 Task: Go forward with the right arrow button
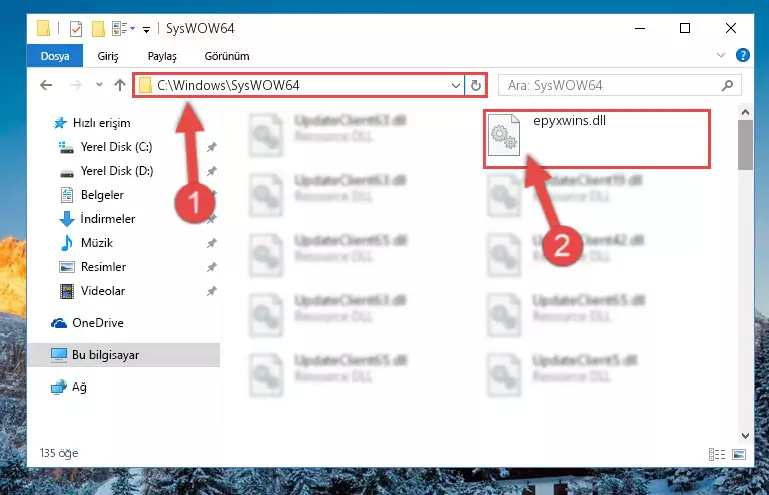point(75,85)
